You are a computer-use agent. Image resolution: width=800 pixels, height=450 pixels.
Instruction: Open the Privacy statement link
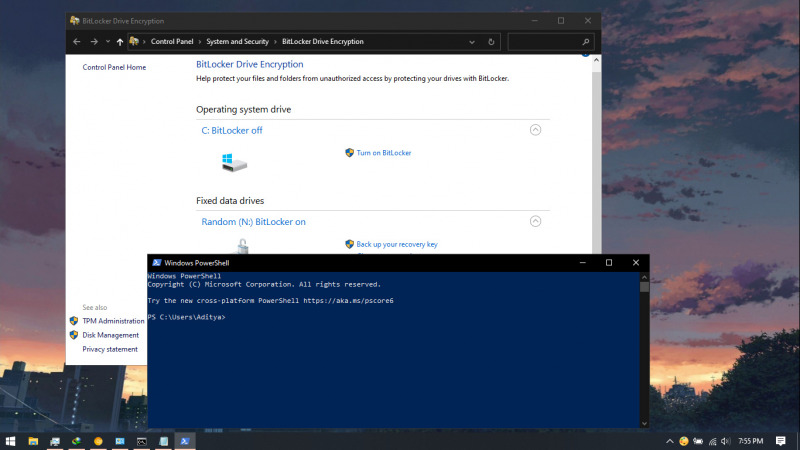[110, 349]
